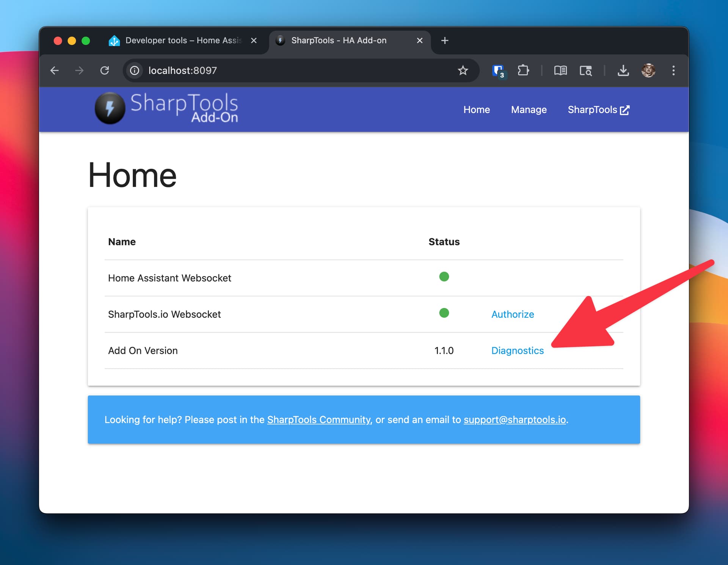Click the SharpTools.io Websocket row name

[x=164, y=314]
